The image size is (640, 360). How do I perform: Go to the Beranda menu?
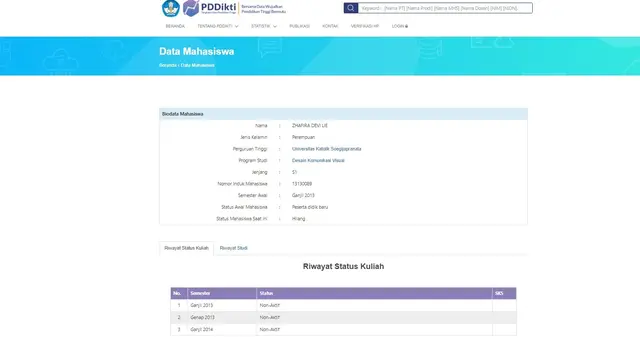tap(175, 26)
